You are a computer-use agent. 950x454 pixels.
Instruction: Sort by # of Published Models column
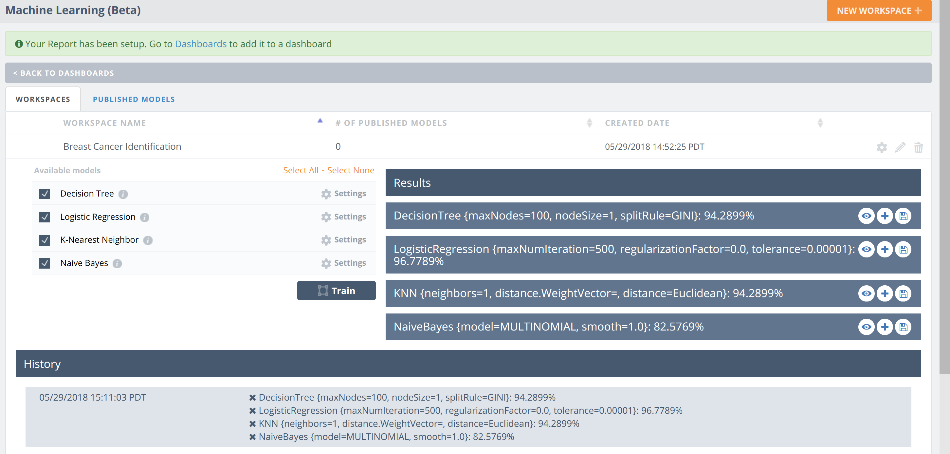point(589,123)
